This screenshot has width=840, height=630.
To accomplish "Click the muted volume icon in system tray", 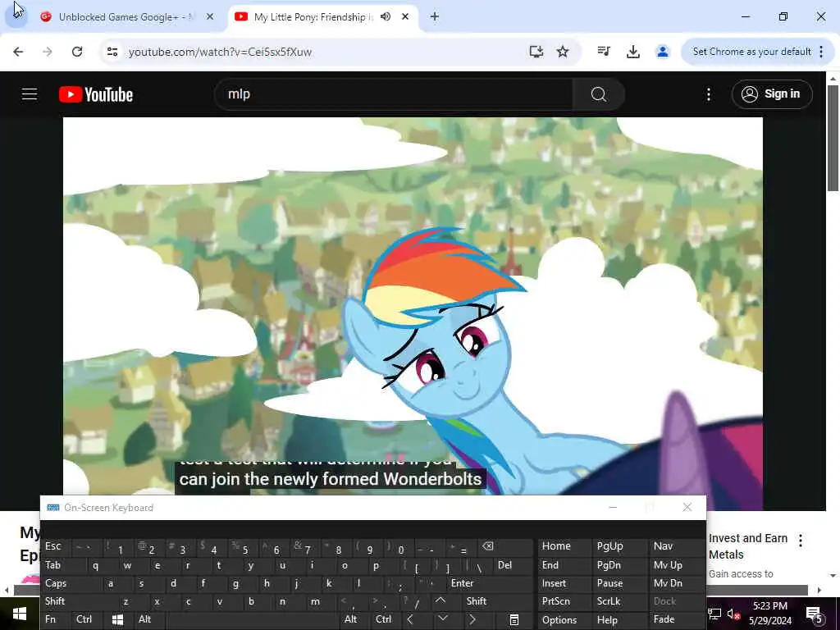I will coord(733,614).
